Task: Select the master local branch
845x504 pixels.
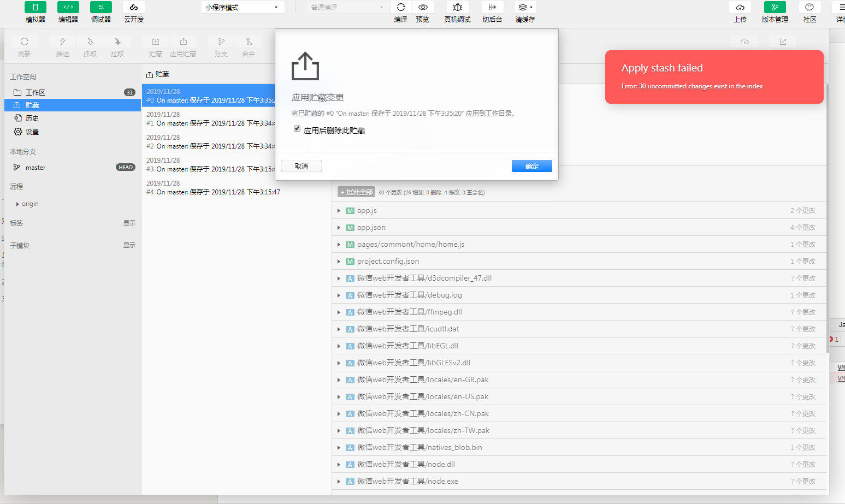Action: 73,168
